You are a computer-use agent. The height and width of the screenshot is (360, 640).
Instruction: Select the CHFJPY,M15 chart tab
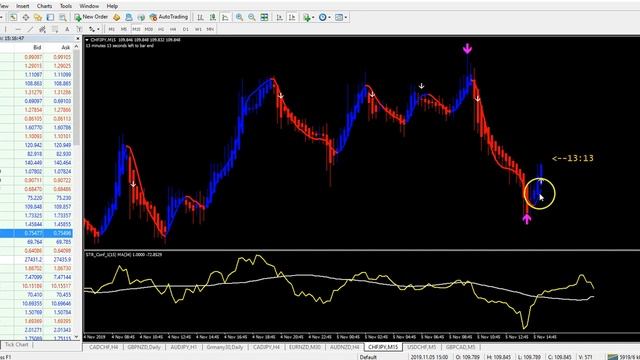[383, 347]
